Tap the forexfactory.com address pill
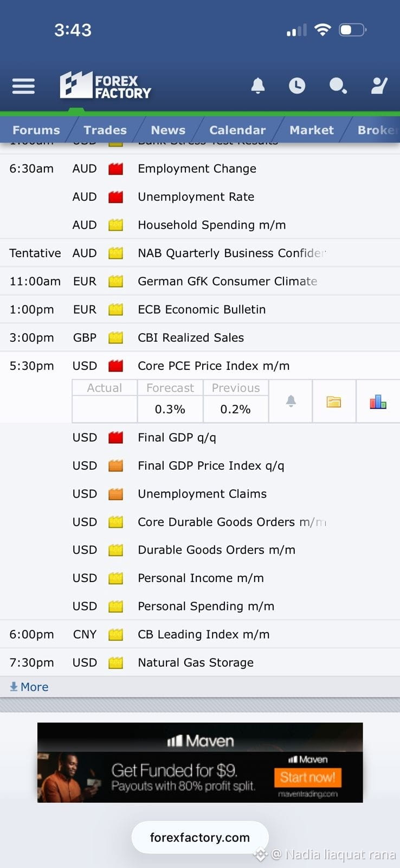This screenshot has height=868, width=400. [x=200, y=837]
